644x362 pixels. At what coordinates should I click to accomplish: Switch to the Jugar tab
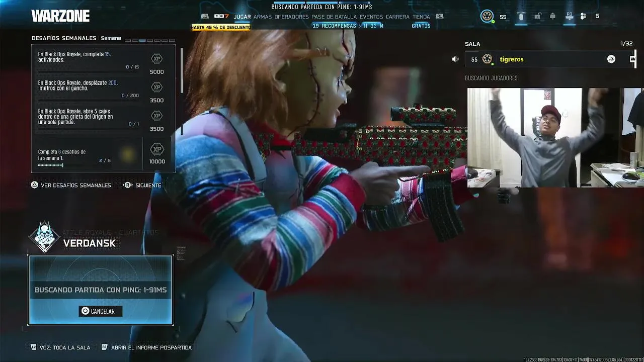click(x=242, y=17)
